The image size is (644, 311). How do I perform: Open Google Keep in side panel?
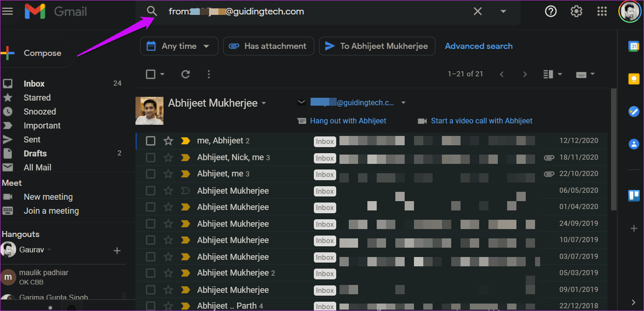634,79
